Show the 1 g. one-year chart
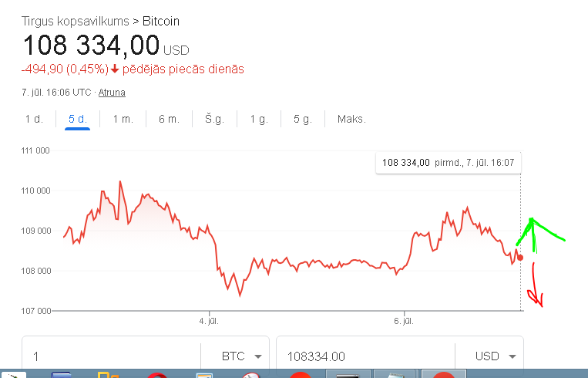This screenshot has width=588, height=378. coord(259,119)
